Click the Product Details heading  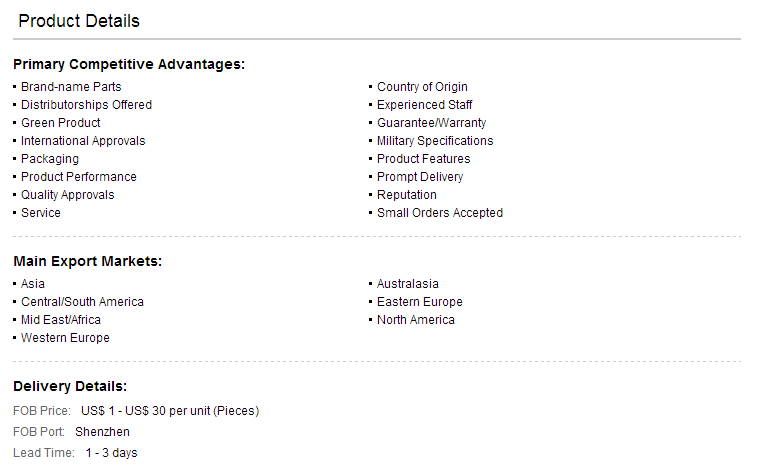click(79, 21)
